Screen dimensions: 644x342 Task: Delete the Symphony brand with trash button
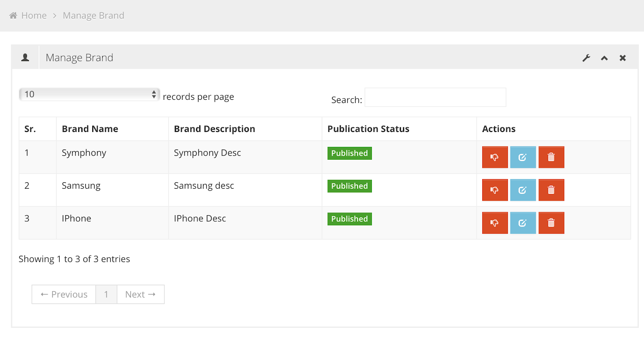point(551,157)
